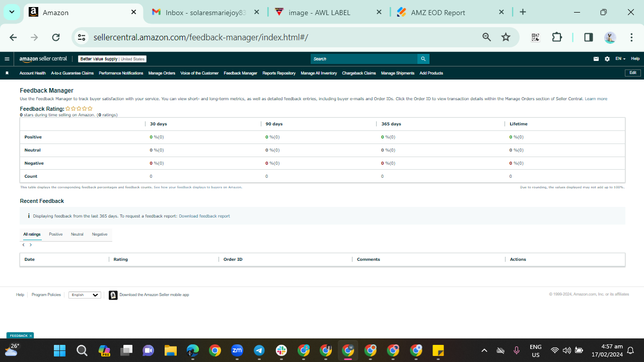Image resolution: width=644 pixels, height=362 pixels.
Task: Open the Better Value Supply account switcher
Action: coord(112,59)
